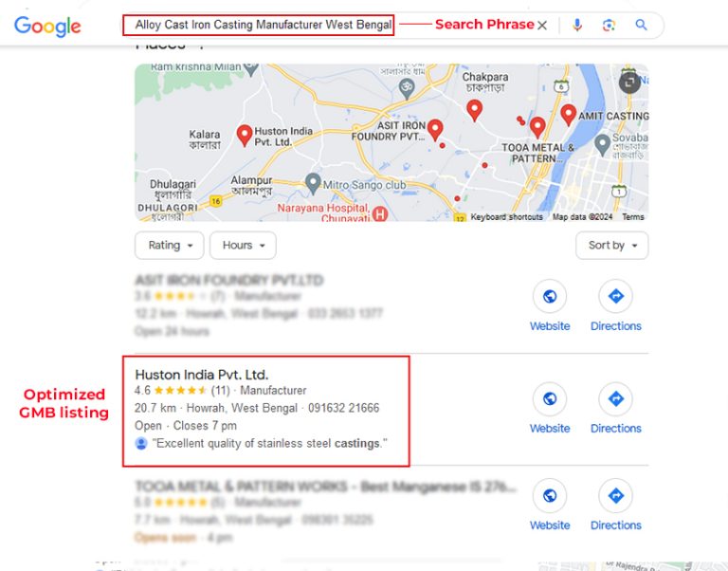Open Google Lens image search icon

tap(609, 25)
